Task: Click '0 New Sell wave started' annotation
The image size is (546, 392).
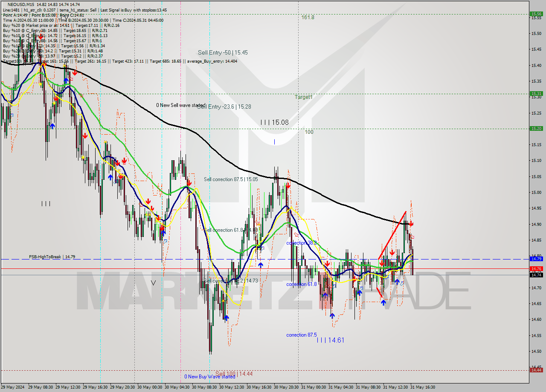Action: (180, 105)
